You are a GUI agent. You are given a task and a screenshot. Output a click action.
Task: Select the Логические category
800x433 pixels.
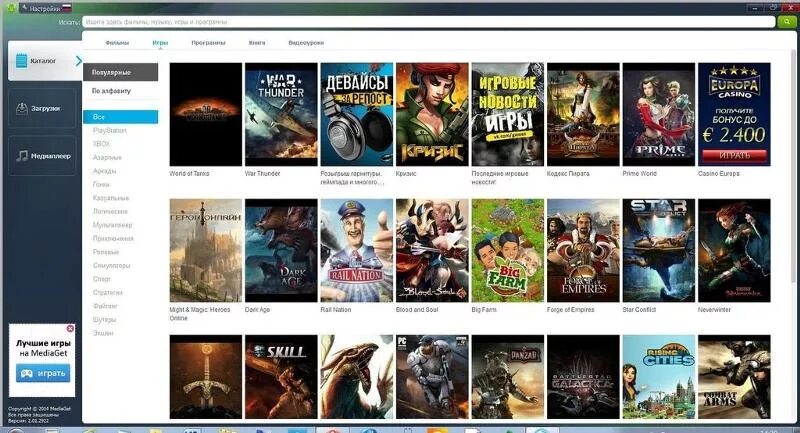click(110, 211)
